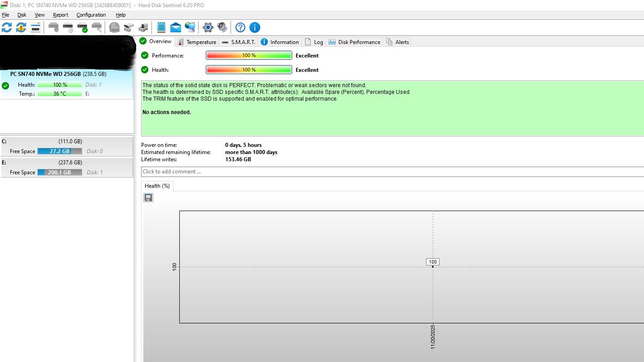Screen dimensions: 644x362
Task: Click the blue notepad report icon
Action: point(161,27)
